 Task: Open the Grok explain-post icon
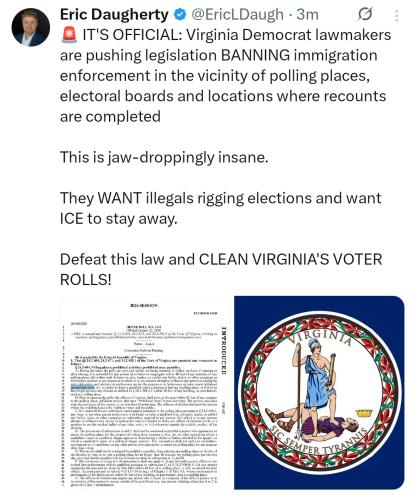(x=365, y=15)
